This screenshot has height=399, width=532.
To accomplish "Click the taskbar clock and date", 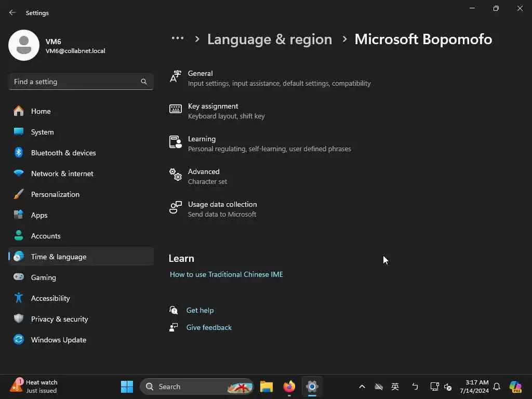I will pos(474,387).
